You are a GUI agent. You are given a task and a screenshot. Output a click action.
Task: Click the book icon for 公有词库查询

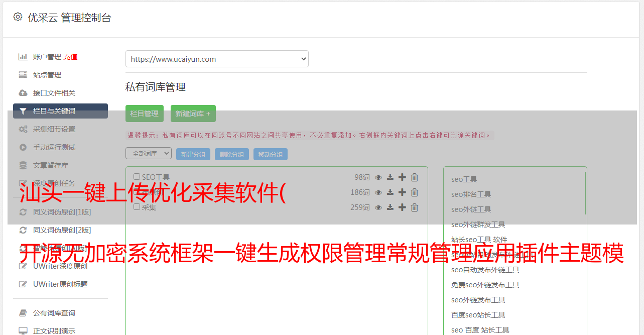pos(23,313)
